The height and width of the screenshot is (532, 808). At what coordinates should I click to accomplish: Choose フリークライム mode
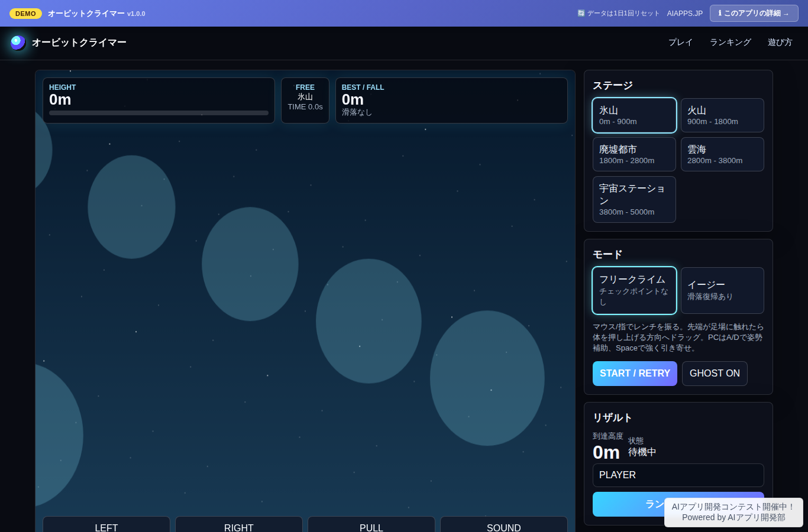pyautogui.click(x=634, y=290)
